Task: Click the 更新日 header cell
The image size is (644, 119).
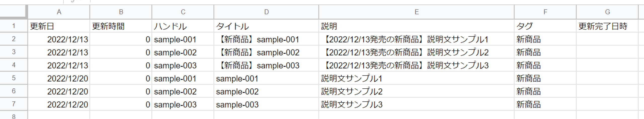Action: 59,26
